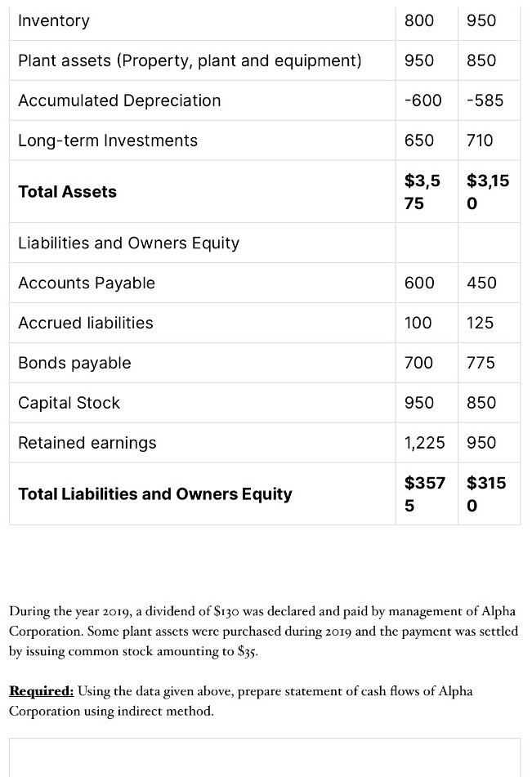Select the Accounts Payable value 450
This screenshot has width=532, height=777.
point(481,283)
